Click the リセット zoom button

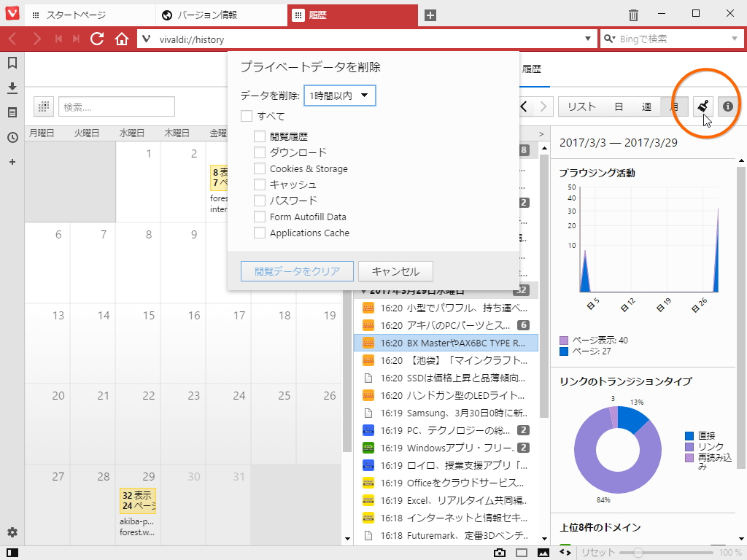click(598, 553)
